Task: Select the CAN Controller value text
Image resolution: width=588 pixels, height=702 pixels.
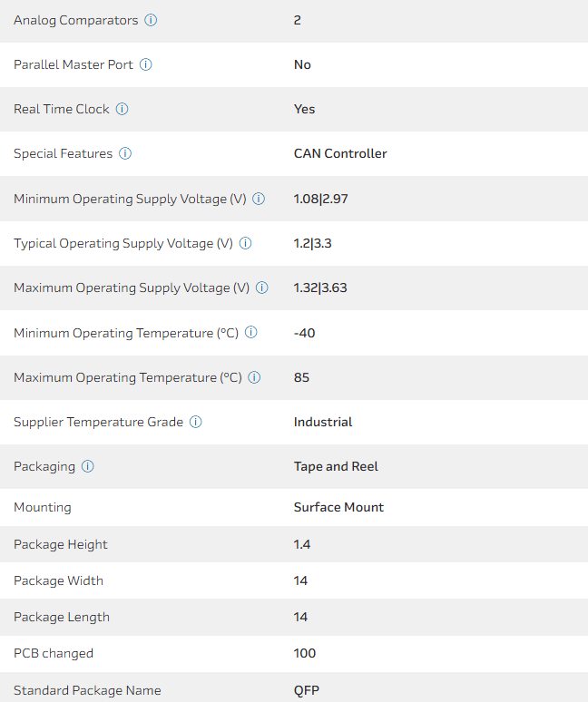Action: coord(340,153)
